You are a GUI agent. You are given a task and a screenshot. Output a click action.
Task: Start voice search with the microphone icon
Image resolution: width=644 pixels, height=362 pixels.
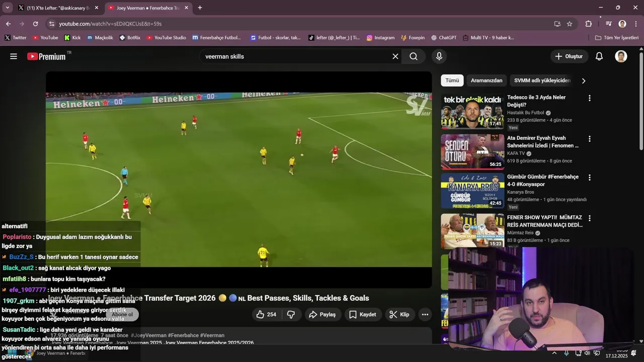pos(439,56)
